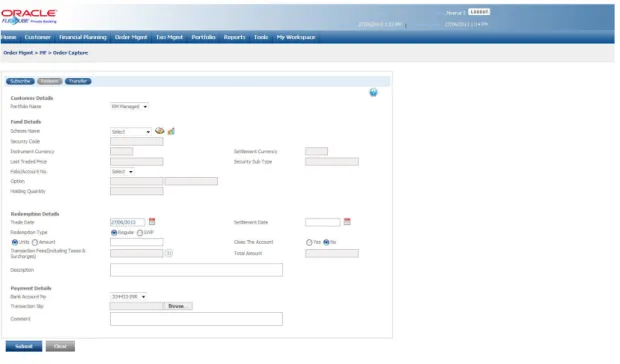Click the Order Capture breadcrumb text

pos(70,53)
